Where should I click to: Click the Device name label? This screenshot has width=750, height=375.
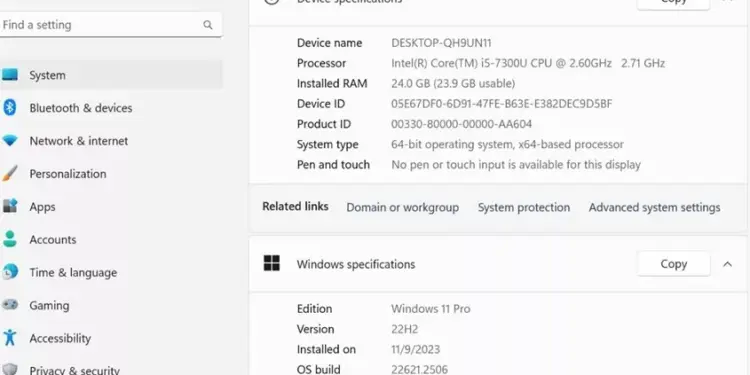click(x=330, y=43)
